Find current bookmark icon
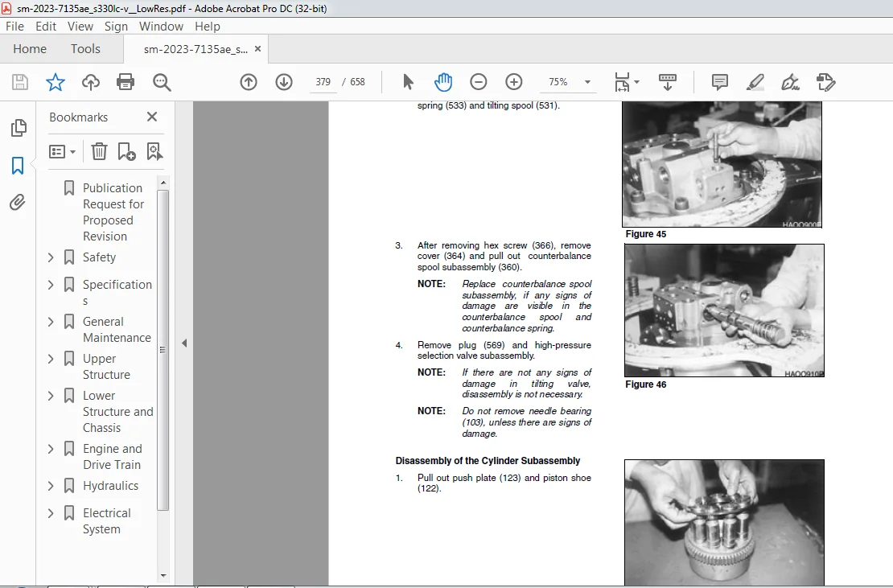Image resolution: width=893 pixels, height=588 pixels. tap(154, 151)
